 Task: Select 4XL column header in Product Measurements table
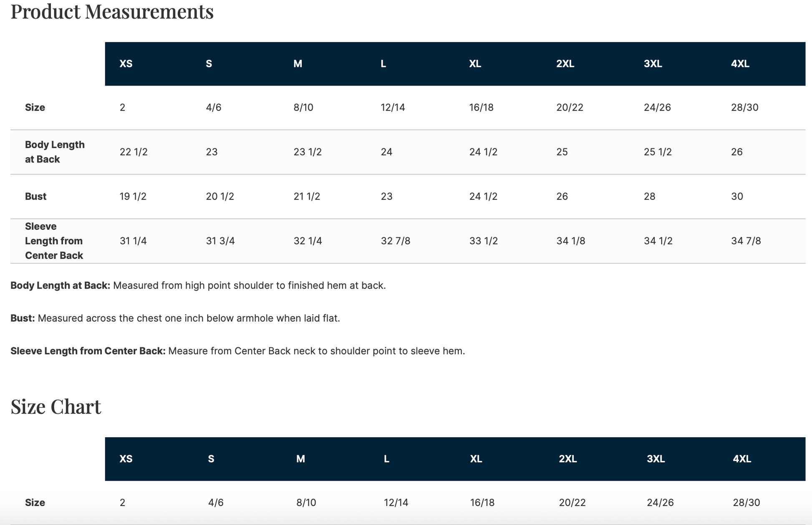[x=740, y=64]
